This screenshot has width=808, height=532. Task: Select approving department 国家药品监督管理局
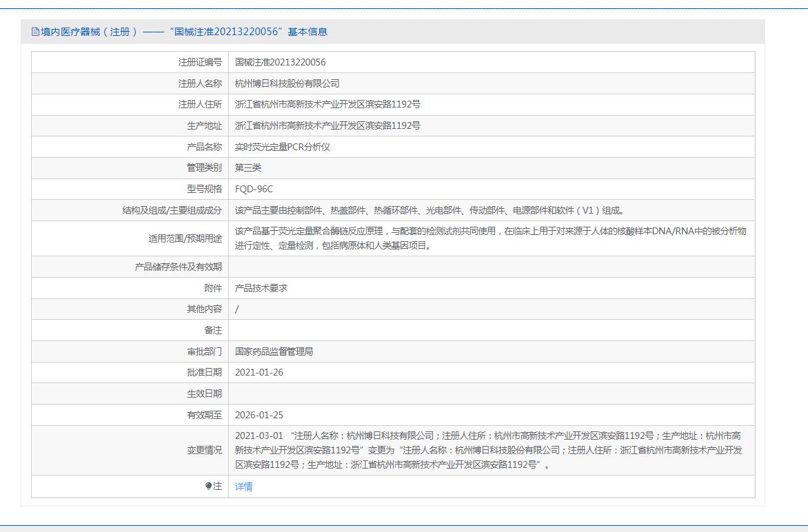coord(274,351)
